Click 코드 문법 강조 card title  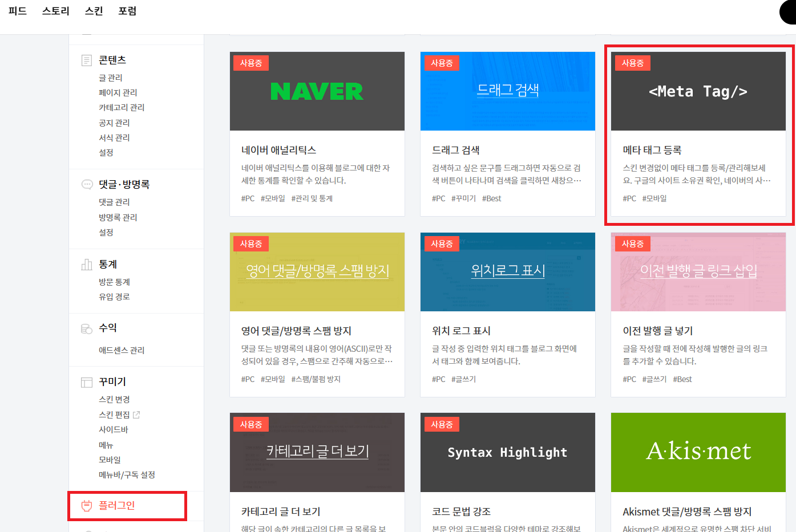click(461, 511)
